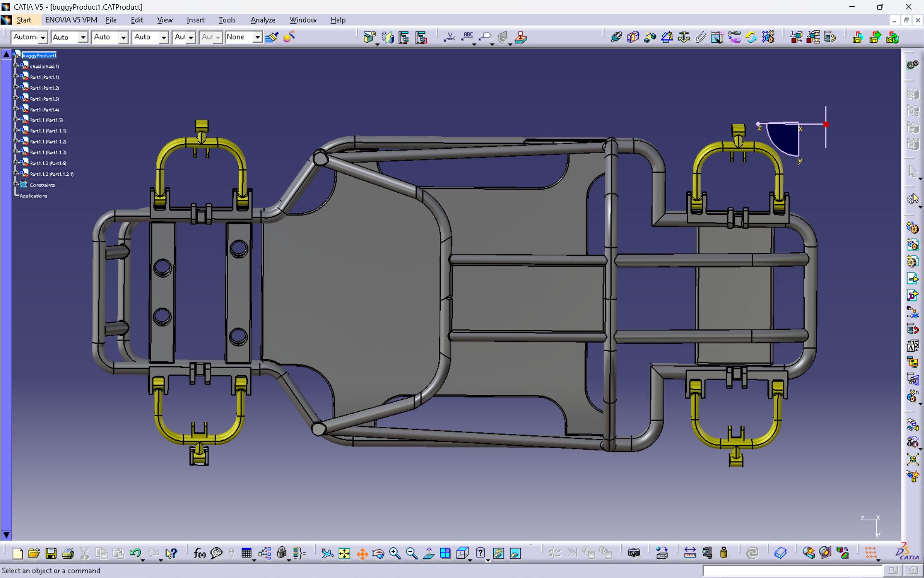The width and height of the screenshot is (924, 578).
Task: Click the Fit All In icon
Action: coord(345,553)
